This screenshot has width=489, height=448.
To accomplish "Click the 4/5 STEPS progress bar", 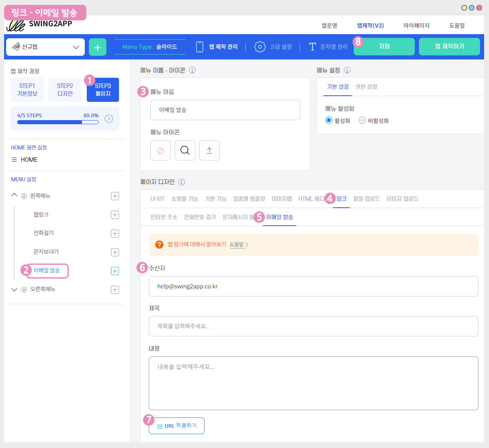I will click(57, 122).
